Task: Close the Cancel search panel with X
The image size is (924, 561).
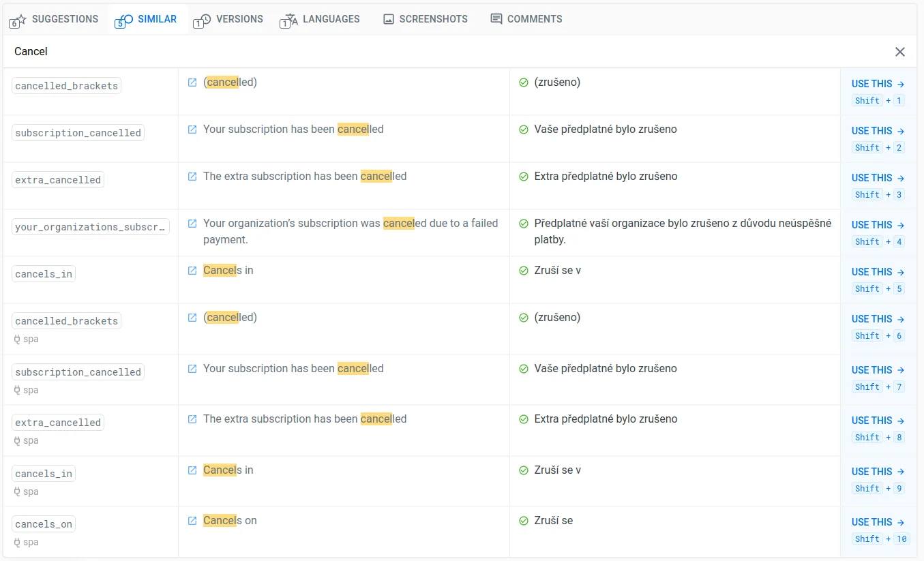Action: [900, 52]
